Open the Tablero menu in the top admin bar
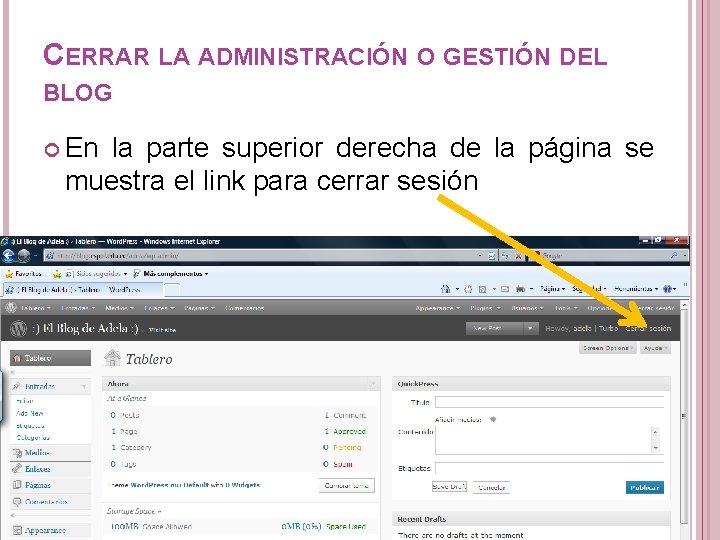Viewport: 720px width, 540px height. [x=35, y=308]
